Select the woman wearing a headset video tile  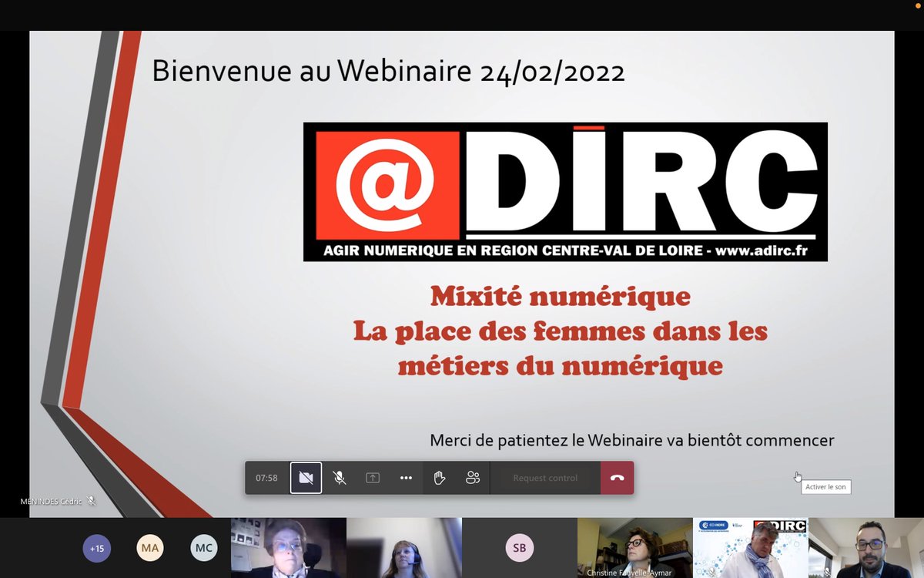pyautogui.click(x=403, y=548)
